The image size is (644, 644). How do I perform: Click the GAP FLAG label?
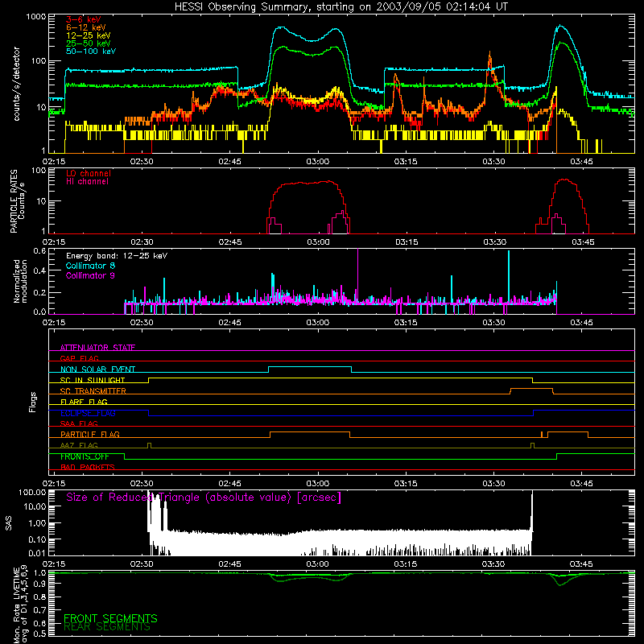tap(79, 358)
